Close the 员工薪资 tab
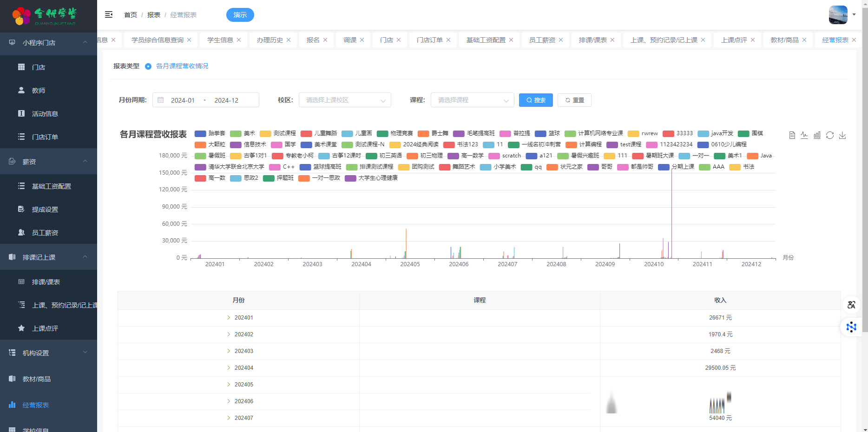Image resolution: width=868 pixels, height=432 pixels. coord(561,40)
